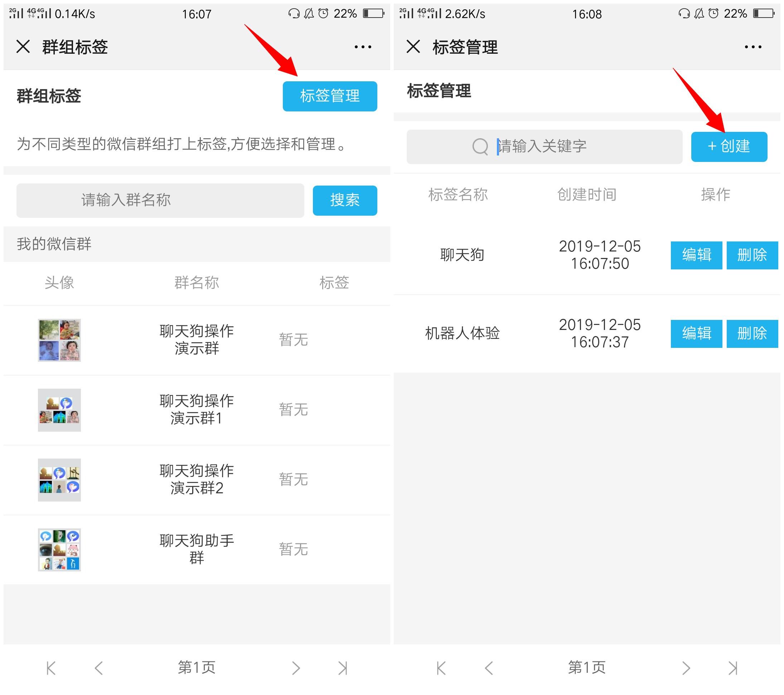The image size is (784, 695).
Task: Click 暂无 tag of 聊天狗操作演示群2
Action: click(293, 480)
